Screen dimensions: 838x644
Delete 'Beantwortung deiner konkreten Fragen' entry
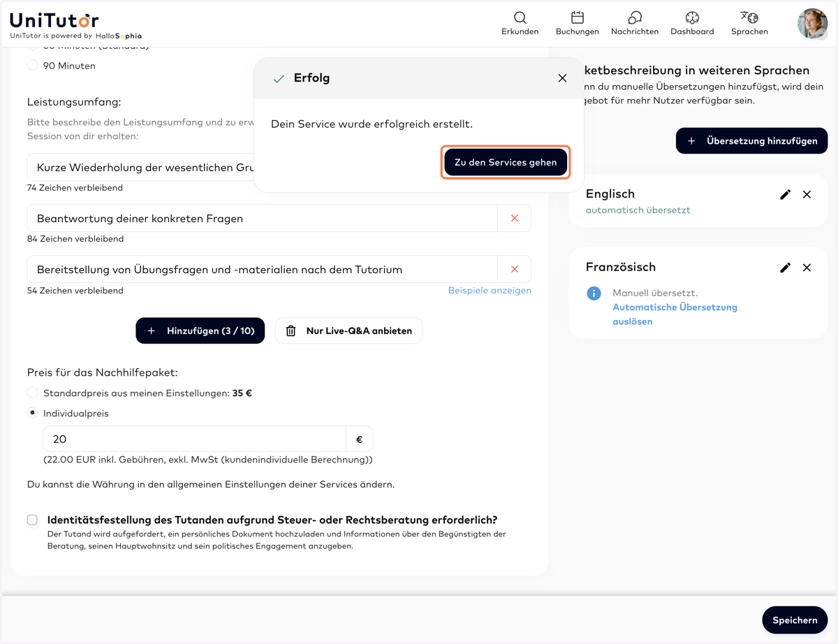pos(515,219)
